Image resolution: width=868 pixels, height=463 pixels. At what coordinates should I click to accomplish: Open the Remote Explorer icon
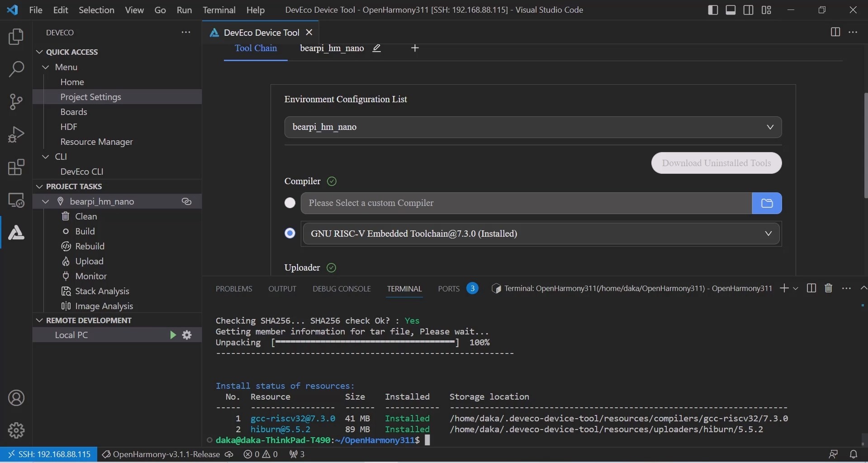(16, 200)
